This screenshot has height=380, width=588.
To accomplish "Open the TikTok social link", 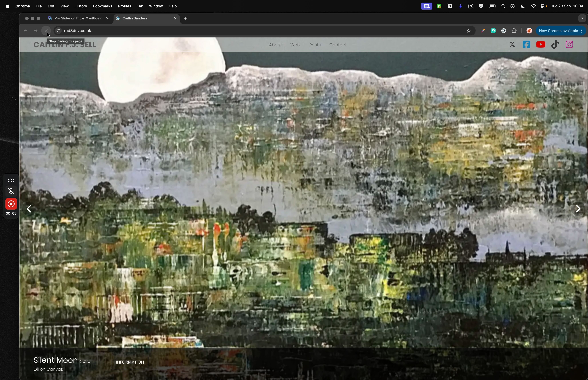I will [x=555, y=45].
